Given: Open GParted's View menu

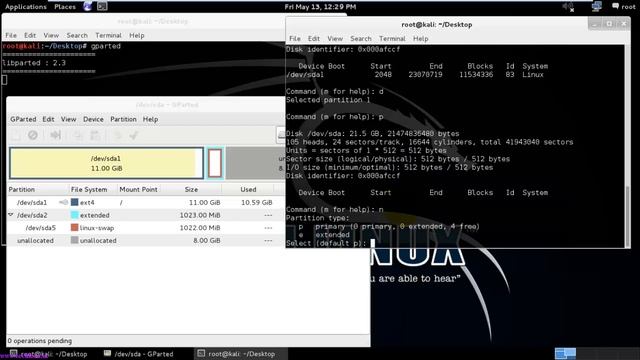Looking at the screenshot, I should 69,119.
